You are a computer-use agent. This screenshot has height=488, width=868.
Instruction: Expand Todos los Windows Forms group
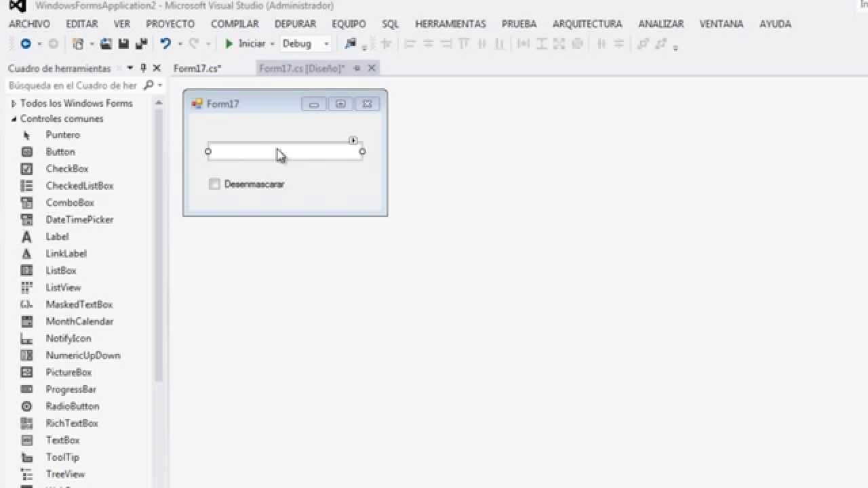[14, 104]
